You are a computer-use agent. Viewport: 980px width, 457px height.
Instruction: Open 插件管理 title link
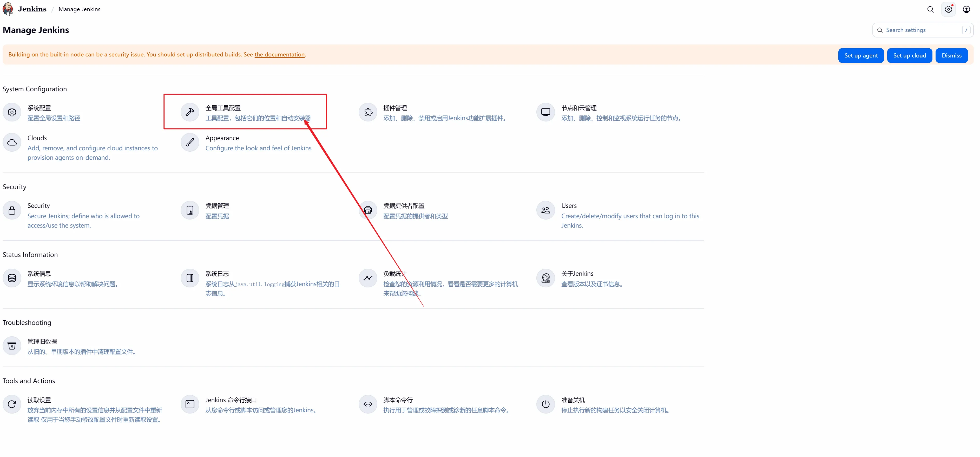click(395, 108)
